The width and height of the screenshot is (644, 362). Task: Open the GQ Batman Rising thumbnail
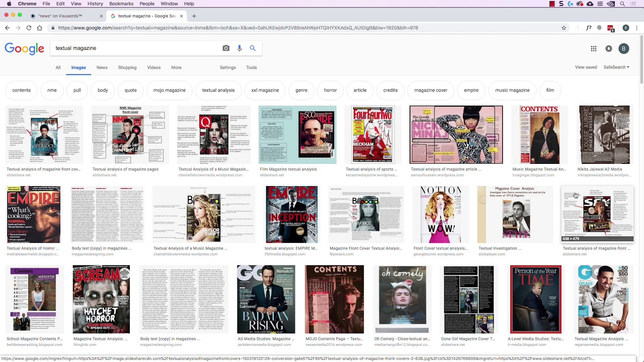pyautogui.click(x=266, y=300)
